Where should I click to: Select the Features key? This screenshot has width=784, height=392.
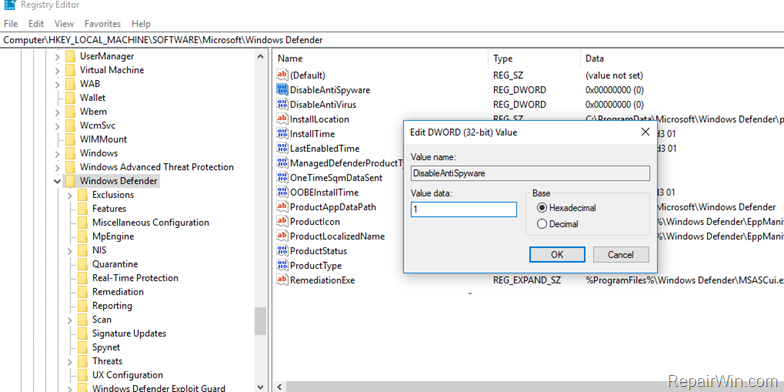(x=109, y=208)
